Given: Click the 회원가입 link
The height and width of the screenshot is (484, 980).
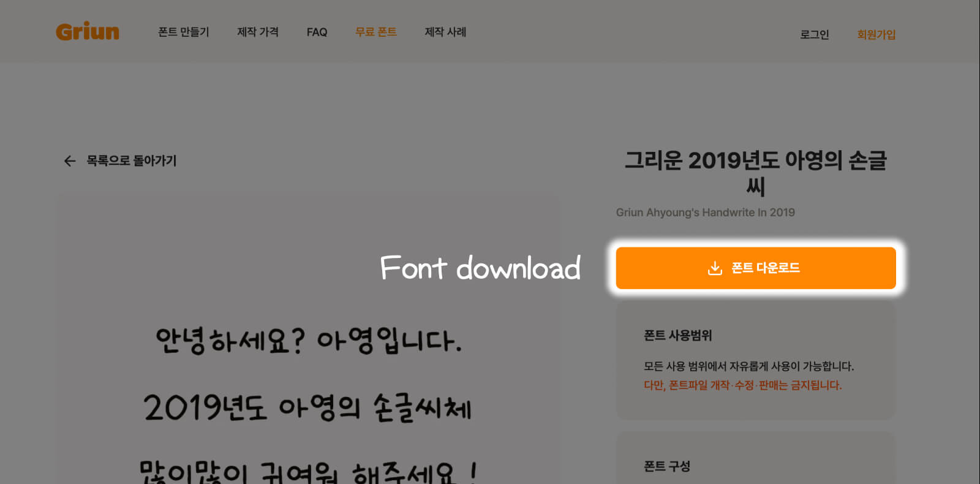Looking at the screenshot, I should 876,34.
